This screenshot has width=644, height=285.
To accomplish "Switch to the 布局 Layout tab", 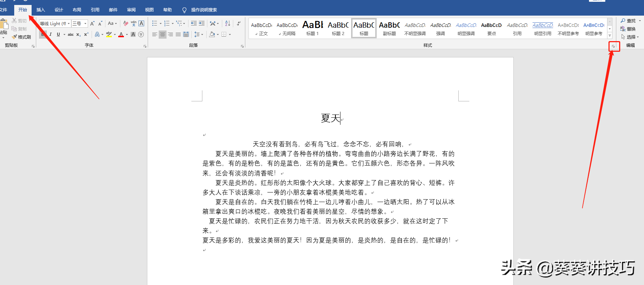I will pos(77,10).
